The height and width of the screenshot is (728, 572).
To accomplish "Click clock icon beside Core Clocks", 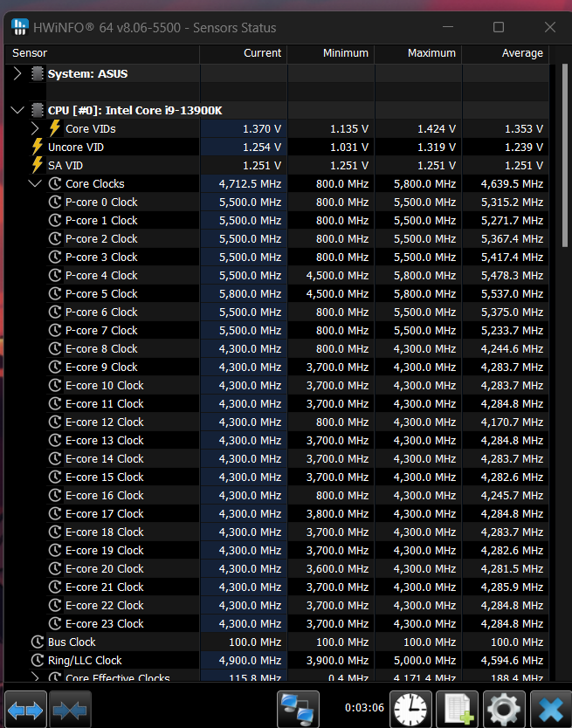I will (55, 183).
